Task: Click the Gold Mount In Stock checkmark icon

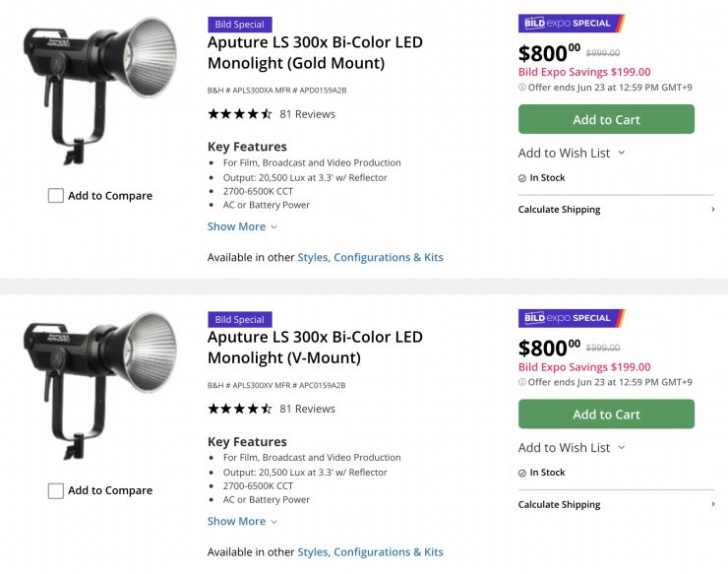Action: [x=522, y=178]
